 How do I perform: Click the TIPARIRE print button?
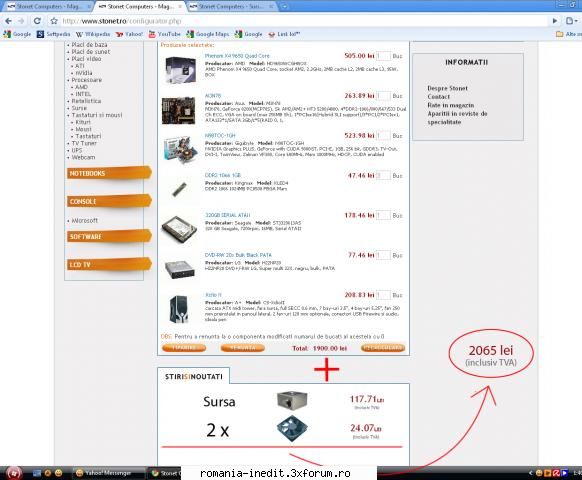pyautogui.click(x=184, y=348)
